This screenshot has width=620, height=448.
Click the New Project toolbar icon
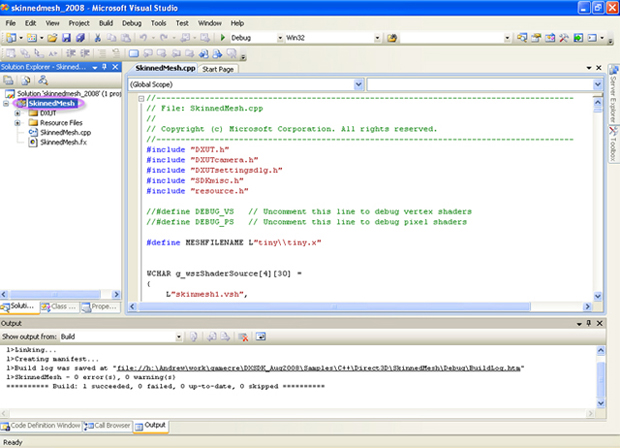(11, 38)
